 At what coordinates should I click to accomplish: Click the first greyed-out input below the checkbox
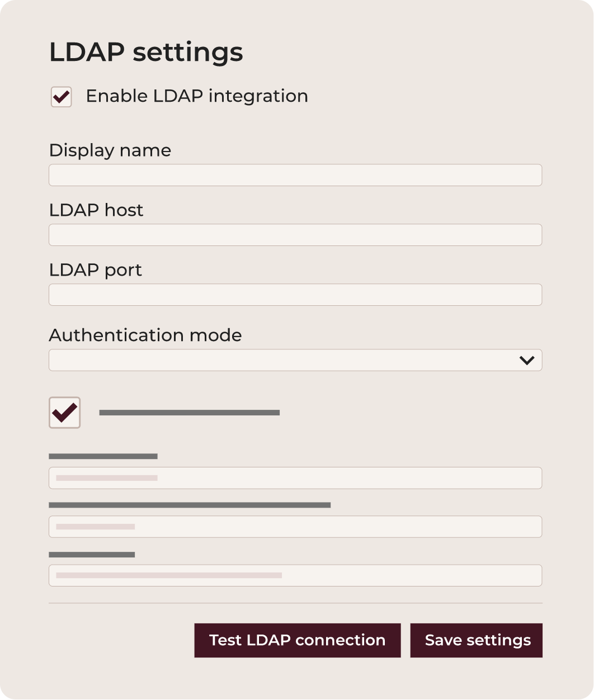tap(295, 477)
